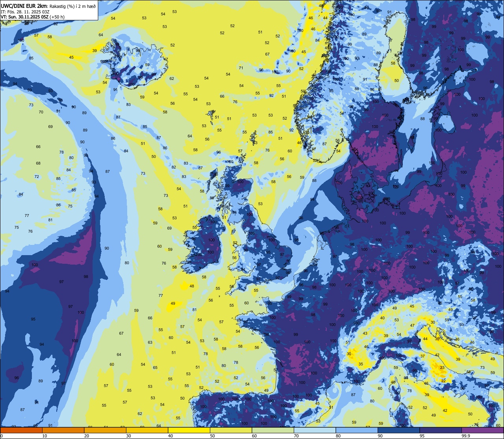Image resolution: width=504 pixels, height=439 pixels.
Task: Click the legend tick label "99.9"
Action: 466,436
